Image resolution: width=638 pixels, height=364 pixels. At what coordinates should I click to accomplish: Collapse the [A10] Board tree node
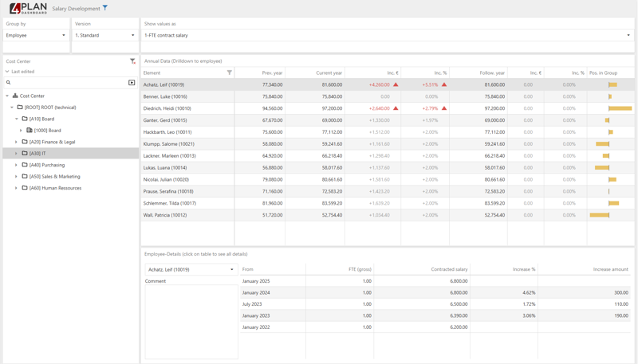[x=16, y=119]
